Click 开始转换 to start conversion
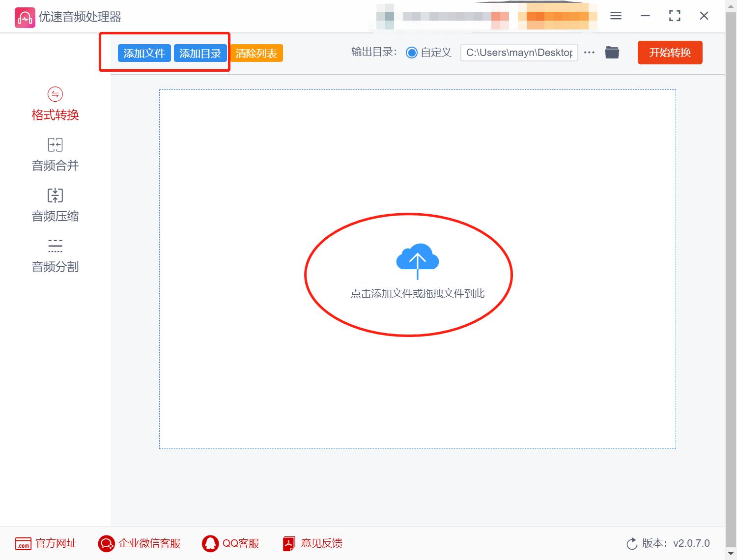The width and height of the screenshot is (737, 560). [x=670, y=53]
